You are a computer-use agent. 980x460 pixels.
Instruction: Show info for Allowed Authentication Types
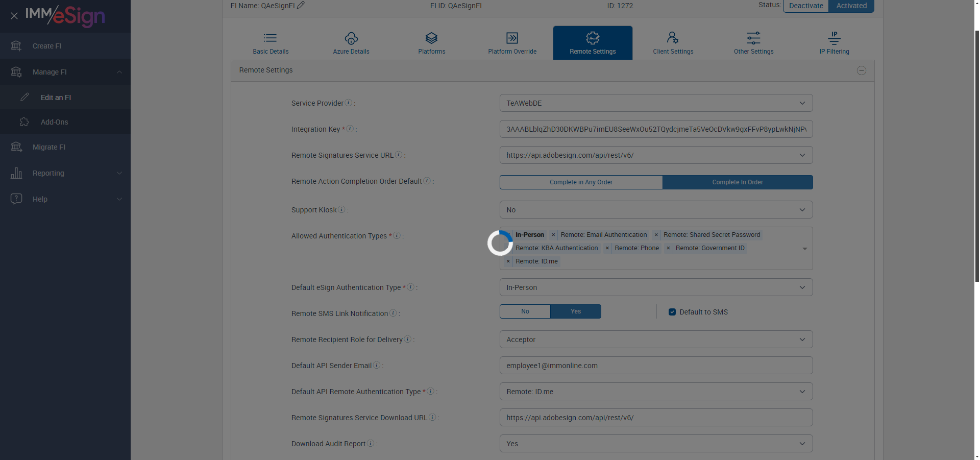tap(397, 235)
